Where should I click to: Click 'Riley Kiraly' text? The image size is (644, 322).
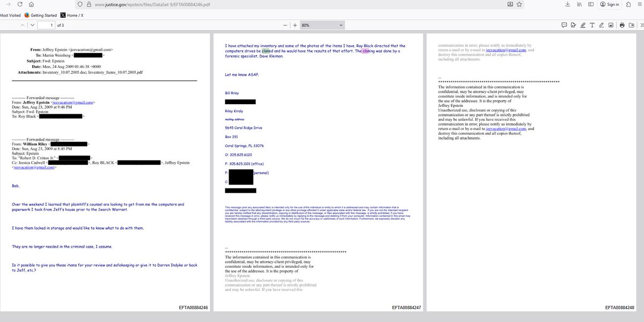pyautogui.click(x=235, y=111)
